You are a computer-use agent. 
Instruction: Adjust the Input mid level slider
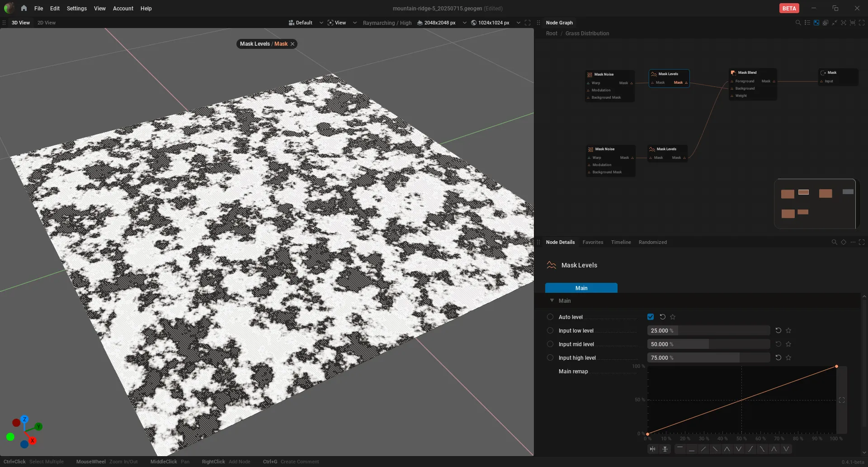[x=708, y=344]
